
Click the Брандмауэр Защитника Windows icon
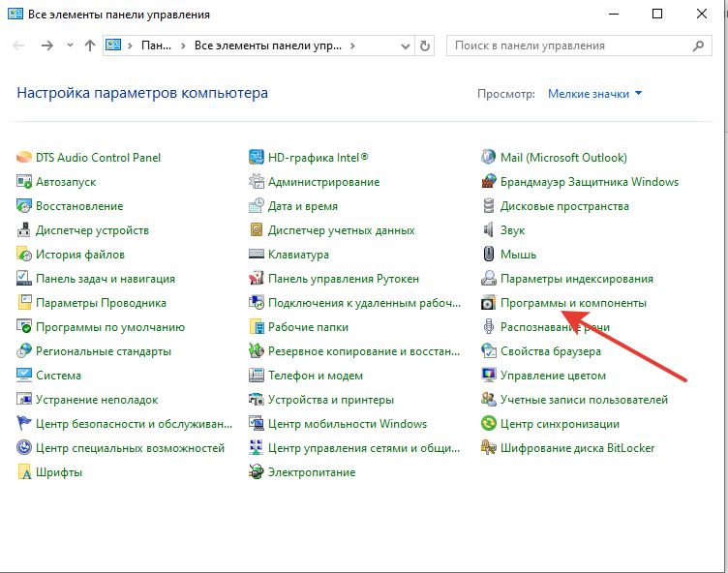point(489,182)
